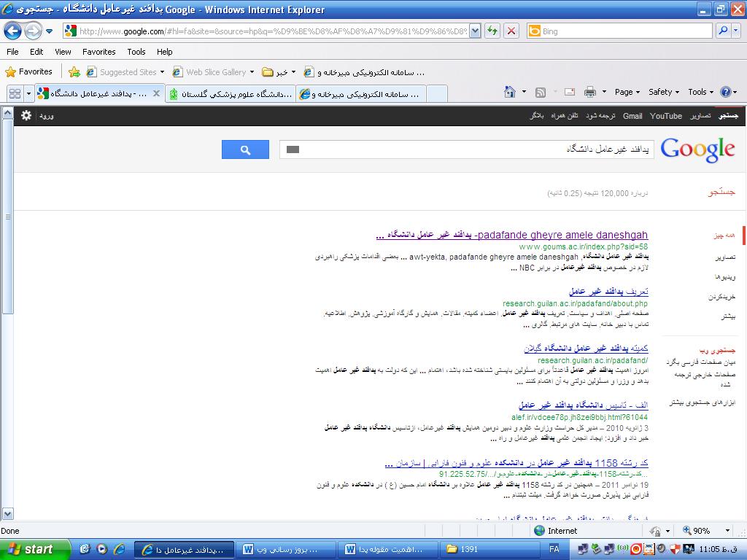Switch to بروز رسانی وب Word taskbar item
Viewport: 747px width, 560px height.
(x=286, y=550)
